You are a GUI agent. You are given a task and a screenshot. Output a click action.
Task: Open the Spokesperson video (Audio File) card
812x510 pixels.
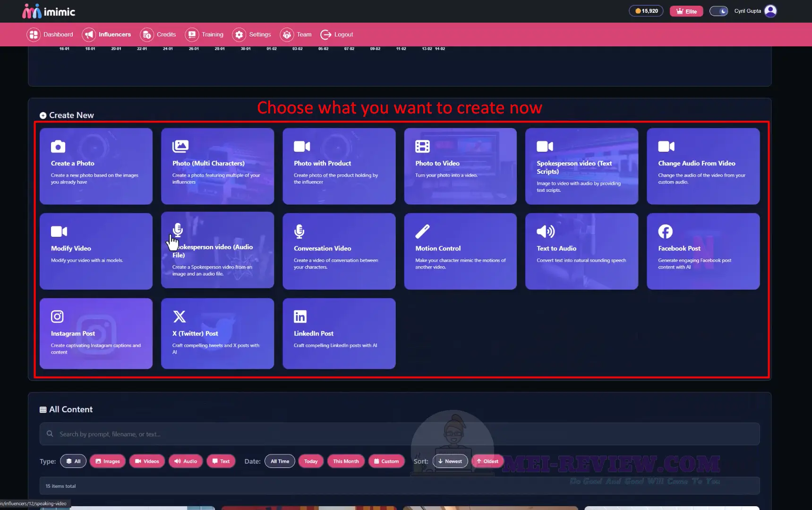coord(217,250)
